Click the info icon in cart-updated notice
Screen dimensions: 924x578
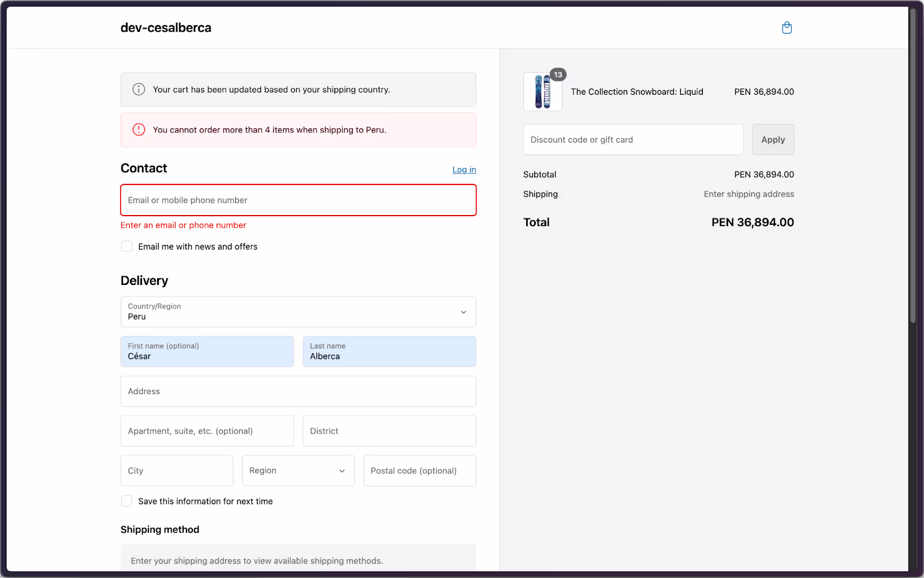point(139,89)
